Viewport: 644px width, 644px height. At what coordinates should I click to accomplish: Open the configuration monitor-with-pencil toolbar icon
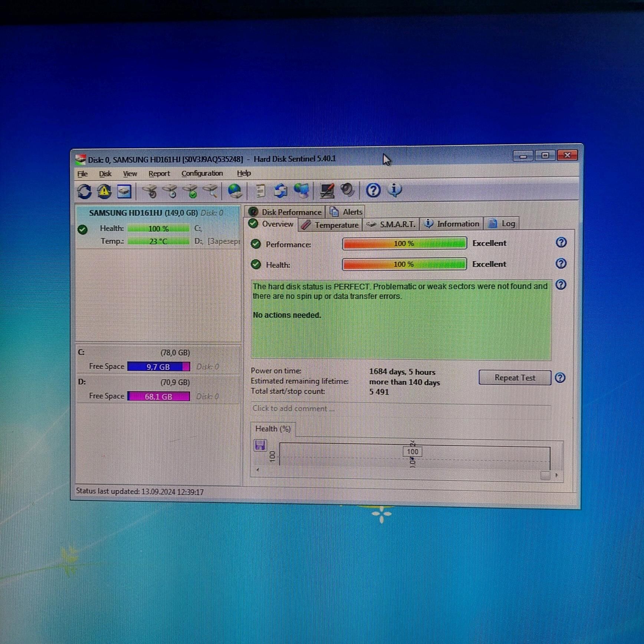tap(327, 191)
